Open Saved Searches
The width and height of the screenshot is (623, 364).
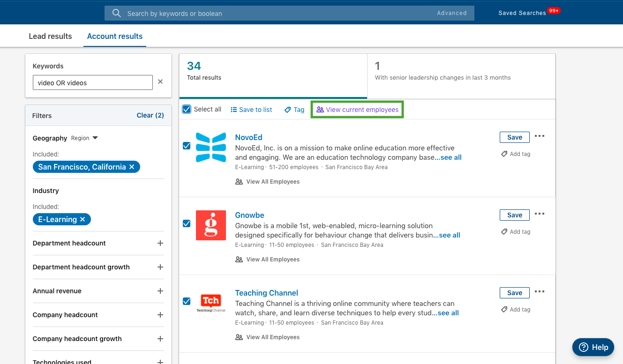pyautogui.click(x=522, y=13)
